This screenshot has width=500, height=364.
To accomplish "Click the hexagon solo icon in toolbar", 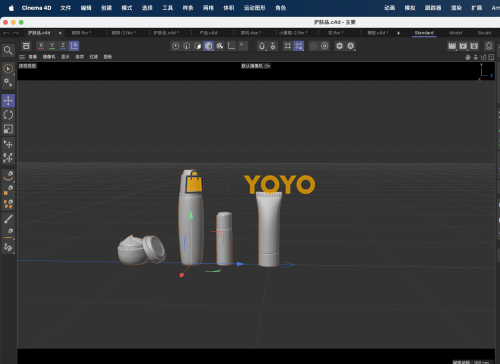I will click(x=339, y=46).
